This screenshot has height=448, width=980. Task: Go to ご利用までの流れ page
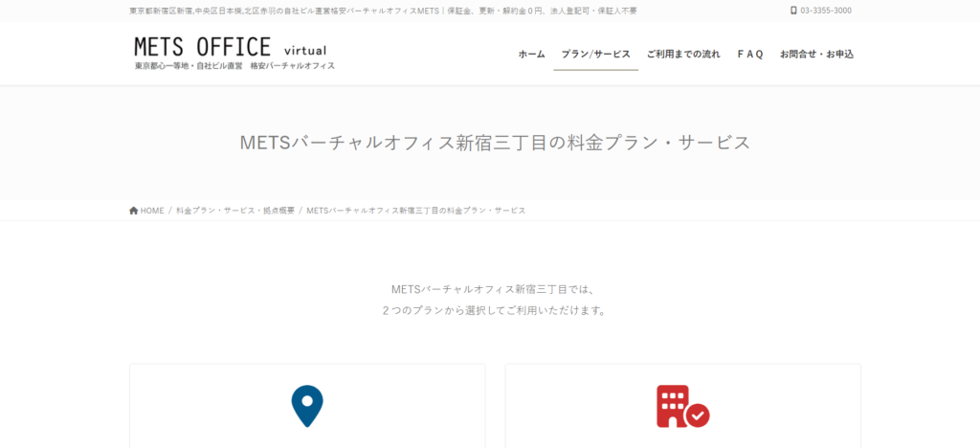683,55
